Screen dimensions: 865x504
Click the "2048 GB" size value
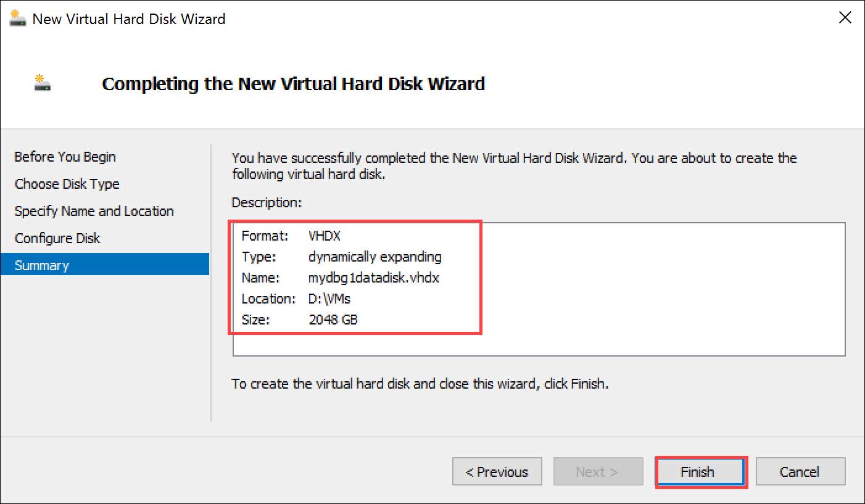333,320
